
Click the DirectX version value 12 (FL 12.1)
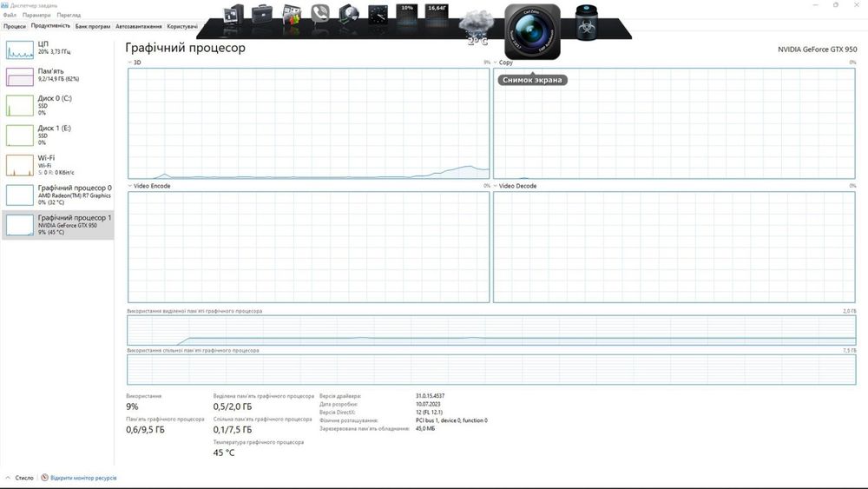(429, 412)
